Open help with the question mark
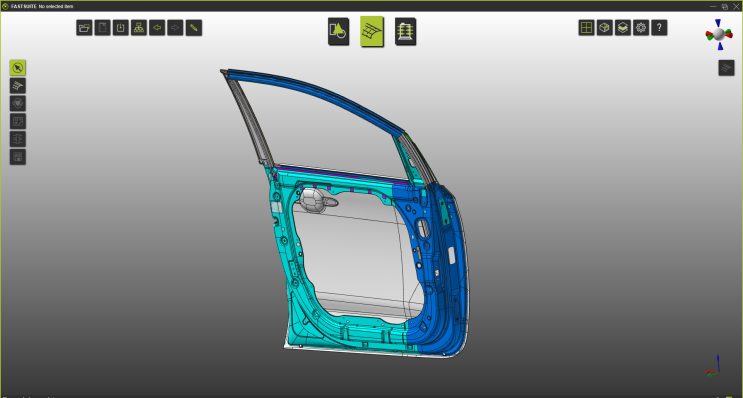This screenshot has height=398, width=743. coord(659,28)
